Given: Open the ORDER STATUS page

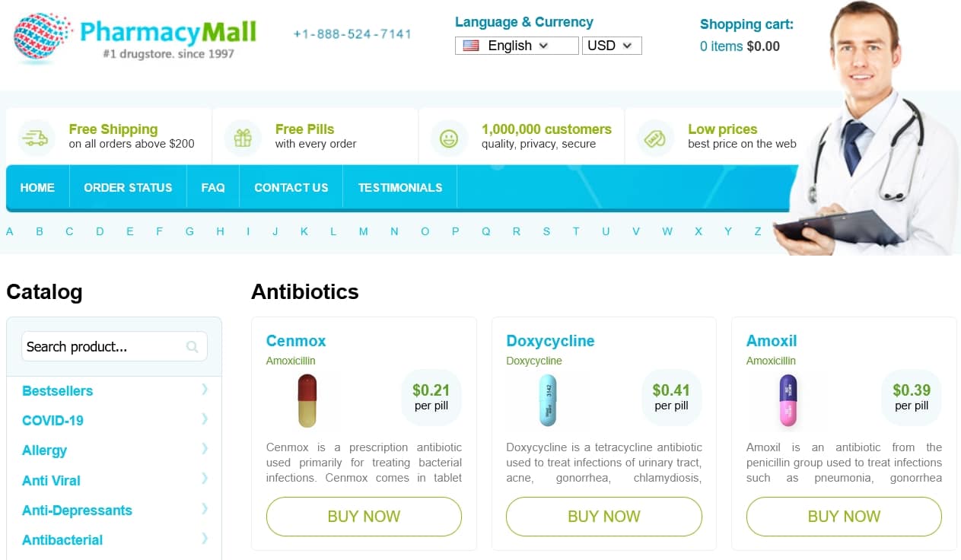Looking at the screenshot, I should coord(128,186).
